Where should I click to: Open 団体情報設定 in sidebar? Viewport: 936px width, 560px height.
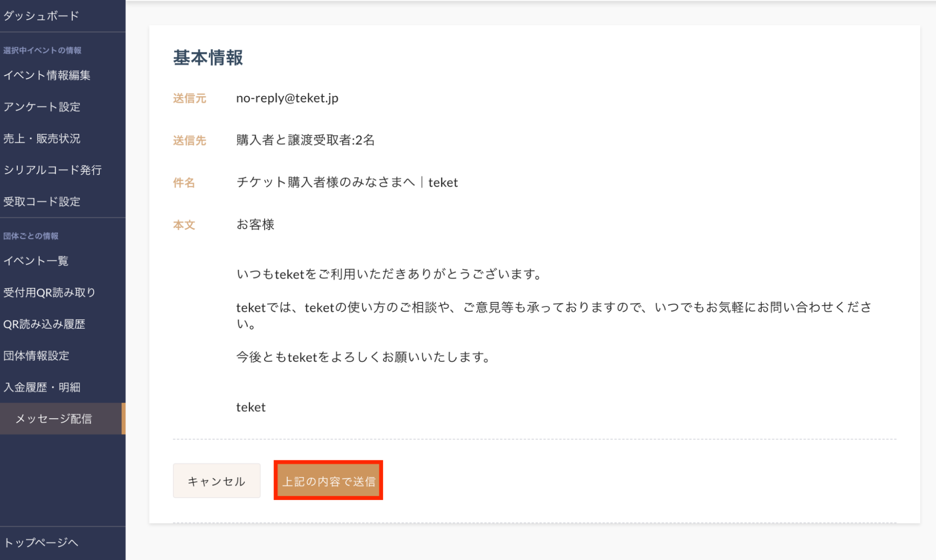click(x=37, y=356)
